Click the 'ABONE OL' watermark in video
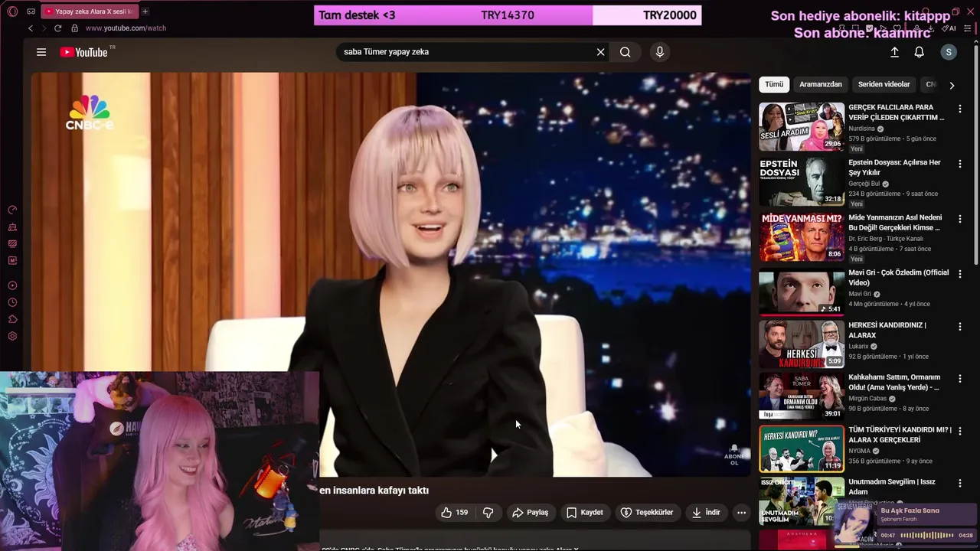Viewport: 980px width, 551px height. [x=733, y=455]
